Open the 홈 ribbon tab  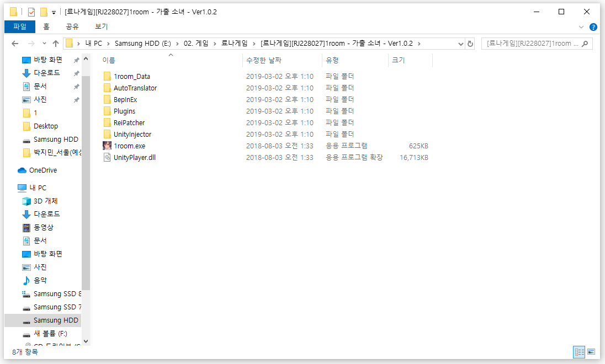pos(46,26)
